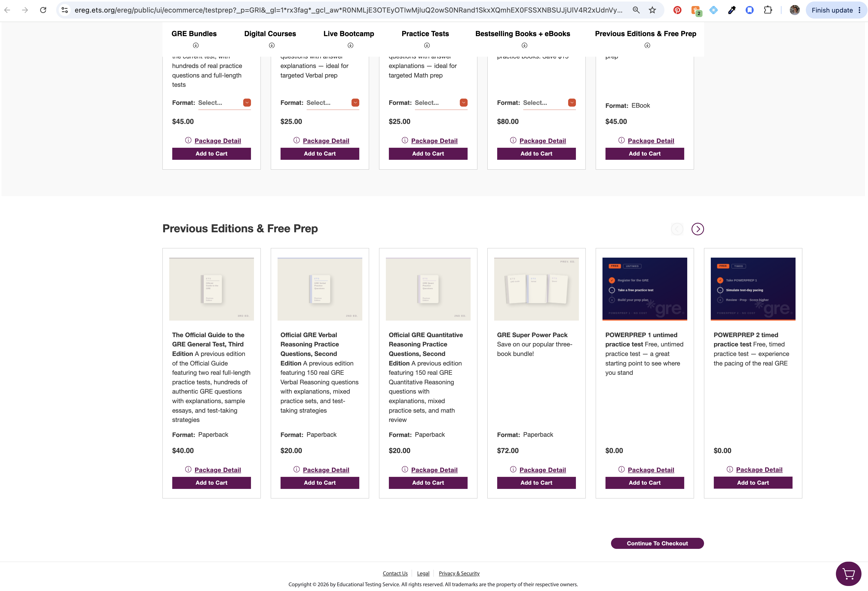Click the browser forward arrow
Viewport: 868px width, 591px height.
[25, 10]
